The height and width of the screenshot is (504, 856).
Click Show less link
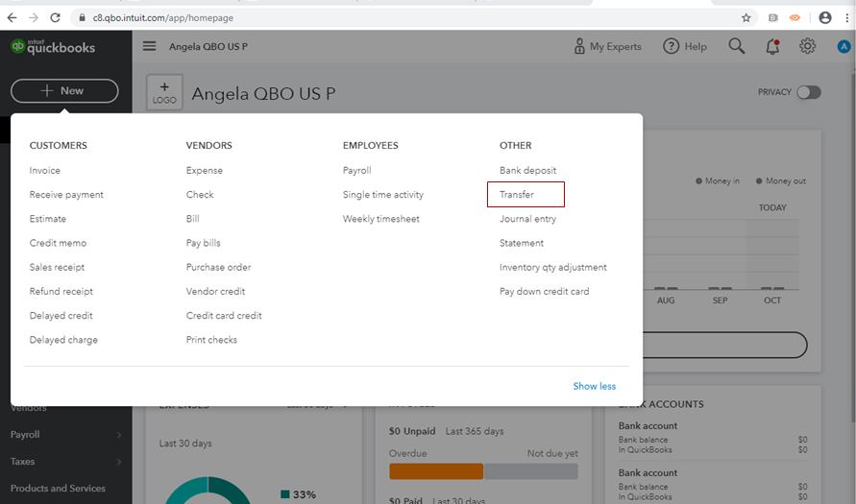[594, 386]
